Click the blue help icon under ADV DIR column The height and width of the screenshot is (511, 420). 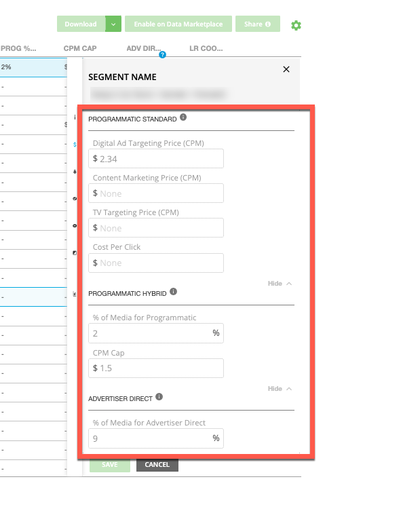point(162,54)
